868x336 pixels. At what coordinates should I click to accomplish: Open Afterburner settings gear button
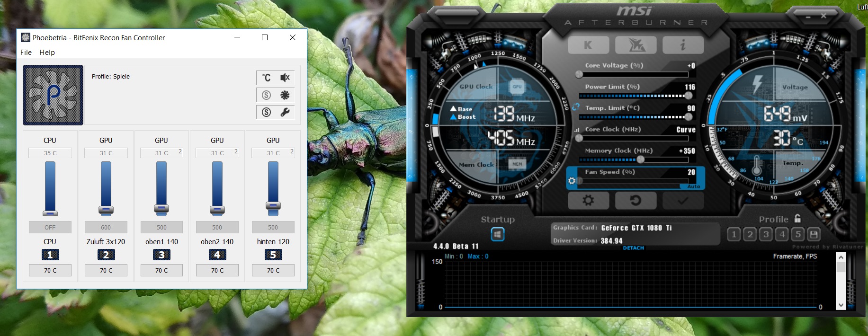pos(588,201)
